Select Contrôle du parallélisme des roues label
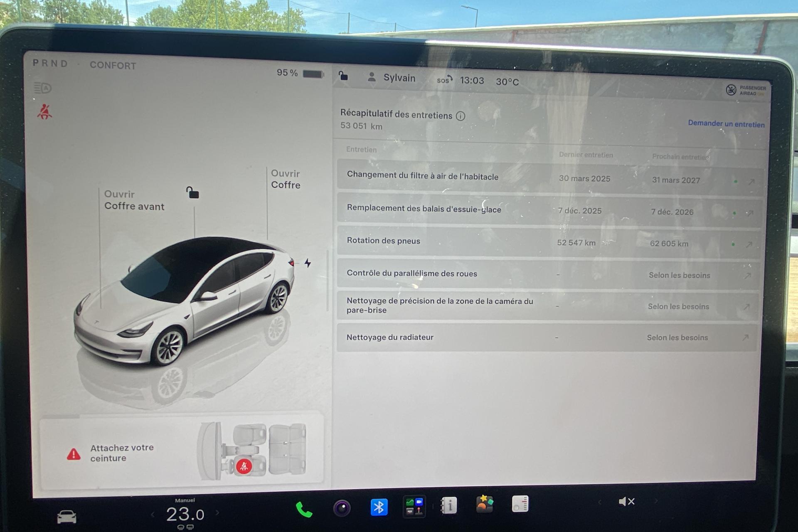Screen dimensions: 798x532 pos(412,273)
